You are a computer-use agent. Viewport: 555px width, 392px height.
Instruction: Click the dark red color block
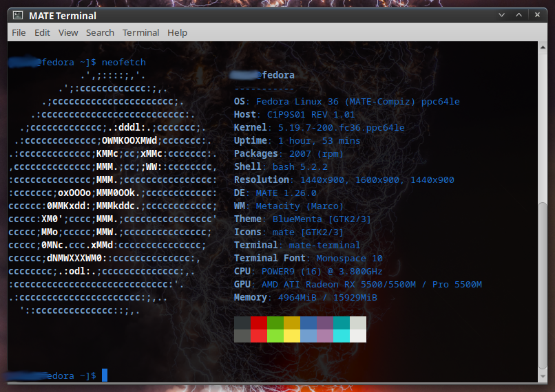[259, 323]
